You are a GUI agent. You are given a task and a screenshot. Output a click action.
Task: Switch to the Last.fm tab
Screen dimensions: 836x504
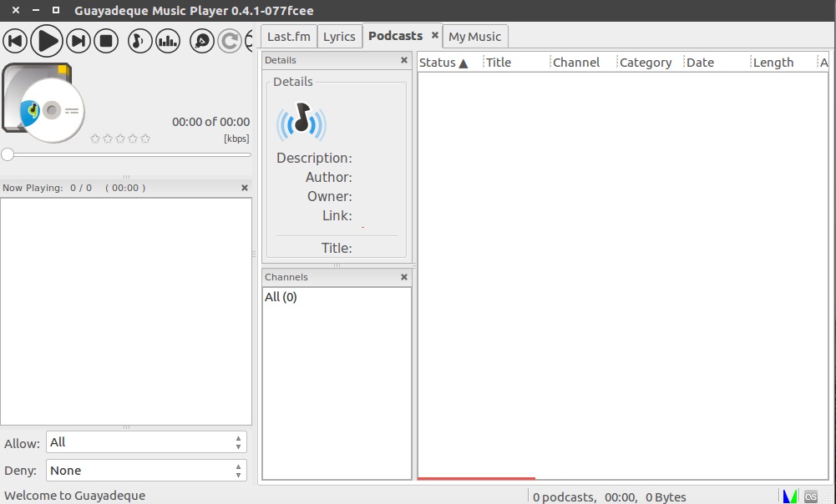click(289, 37)
